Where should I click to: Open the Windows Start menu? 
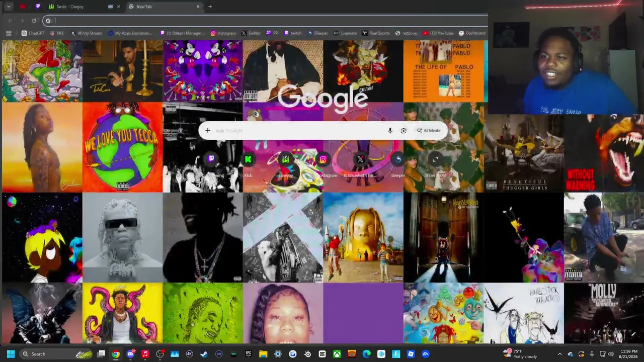(11, 354)
